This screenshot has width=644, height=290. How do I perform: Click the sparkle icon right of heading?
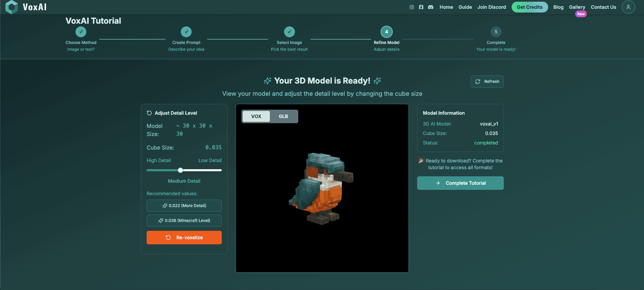[x=377, y=81]
